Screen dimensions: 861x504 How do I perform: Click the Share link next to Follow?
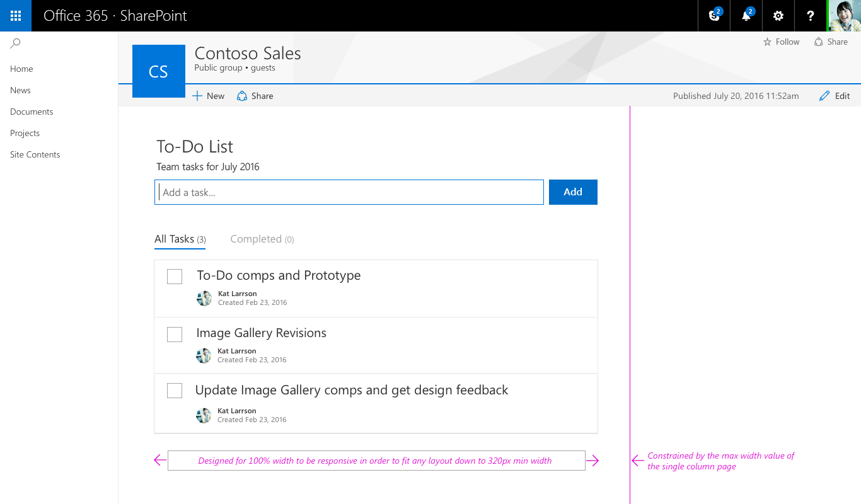(831, 42)
